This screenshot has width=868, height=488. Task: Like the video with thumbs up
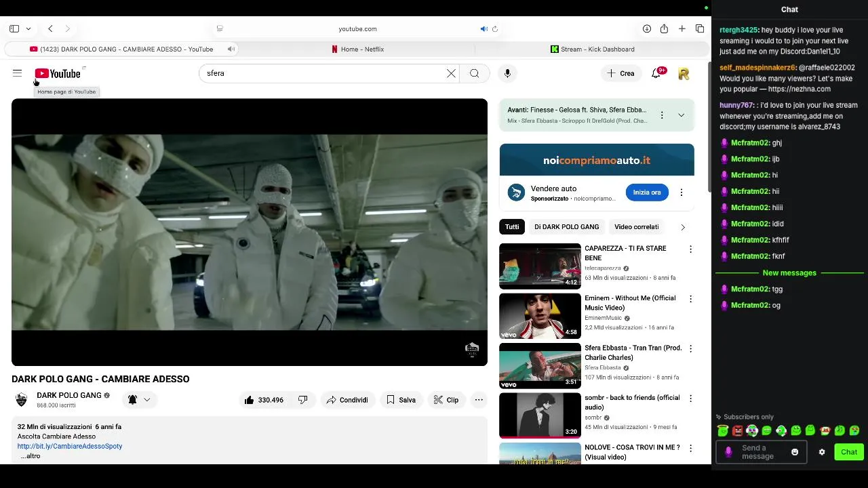pyautogui.click(x=264, y=400)
